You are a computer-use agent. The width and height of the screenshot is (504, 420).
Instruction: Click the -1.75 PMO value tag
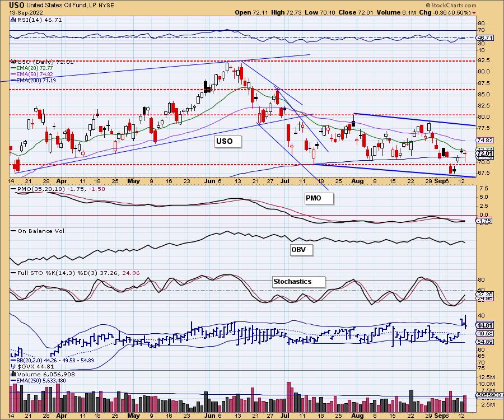click(x=484, y=221)
